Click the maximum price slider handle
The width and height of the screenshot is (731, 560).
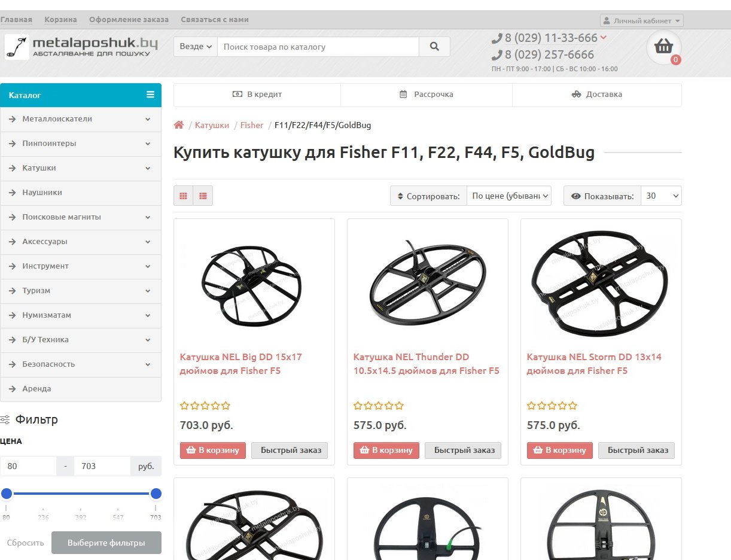click(x=156, y=494)
